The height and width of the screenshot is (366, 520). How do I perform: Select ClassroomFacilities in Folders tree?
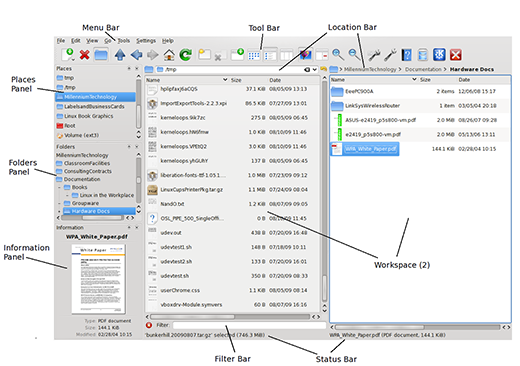(87, 163)
